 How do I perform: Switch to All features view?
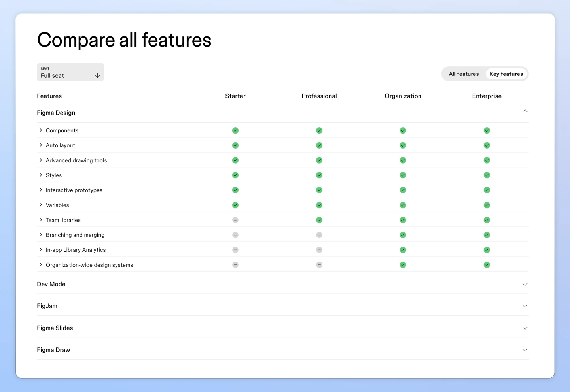[x=464, y=74]
